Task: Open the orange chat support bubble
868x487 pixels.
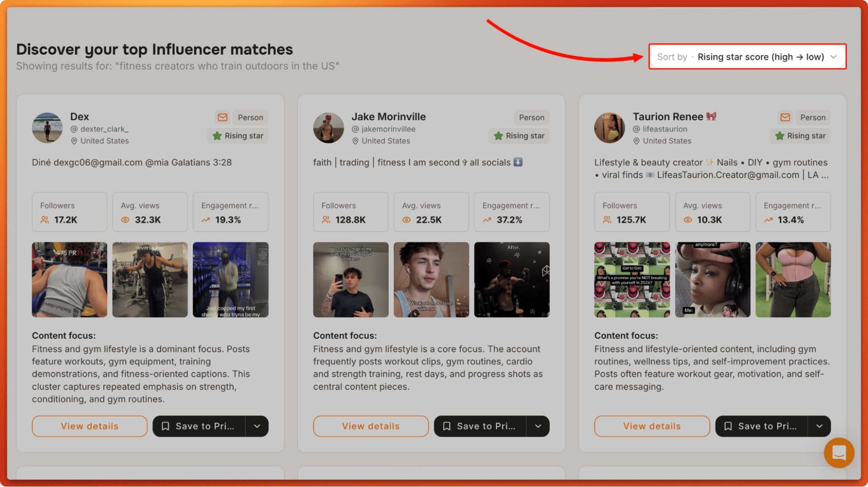Action: click(x=839, y=452)
